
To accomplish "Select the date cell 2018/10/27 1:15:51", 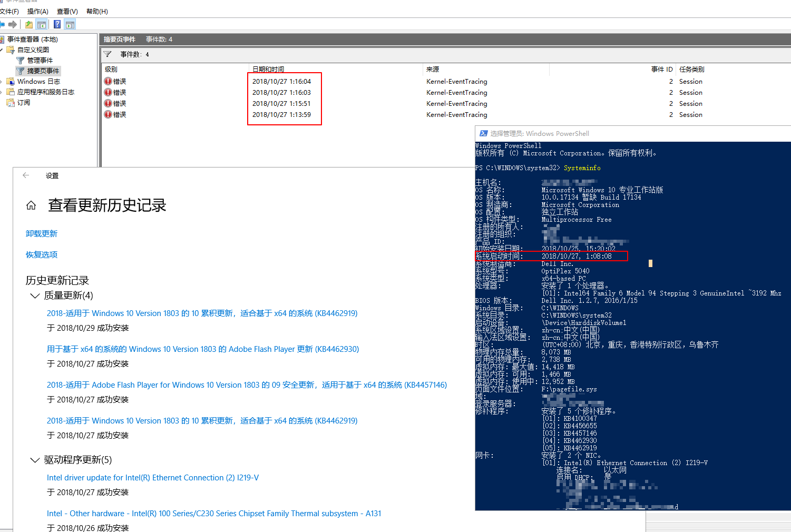I will (x=281, y=103).
